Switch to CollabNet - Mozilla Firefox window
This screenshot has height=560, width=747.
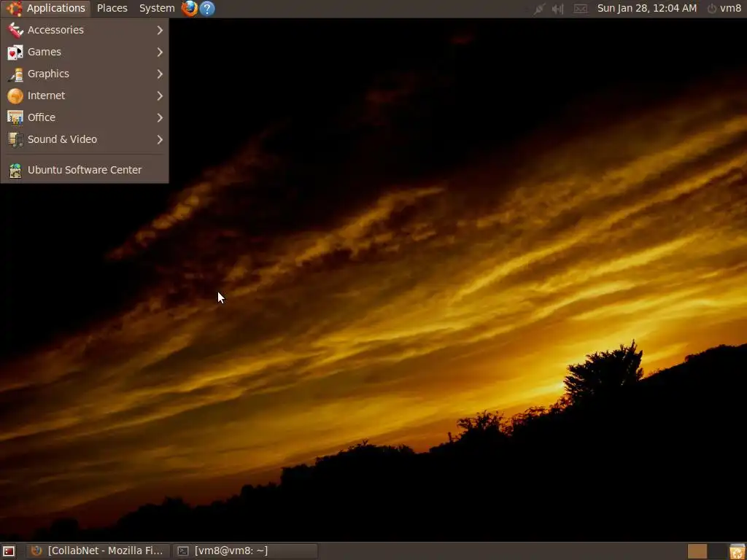point(98,551)
